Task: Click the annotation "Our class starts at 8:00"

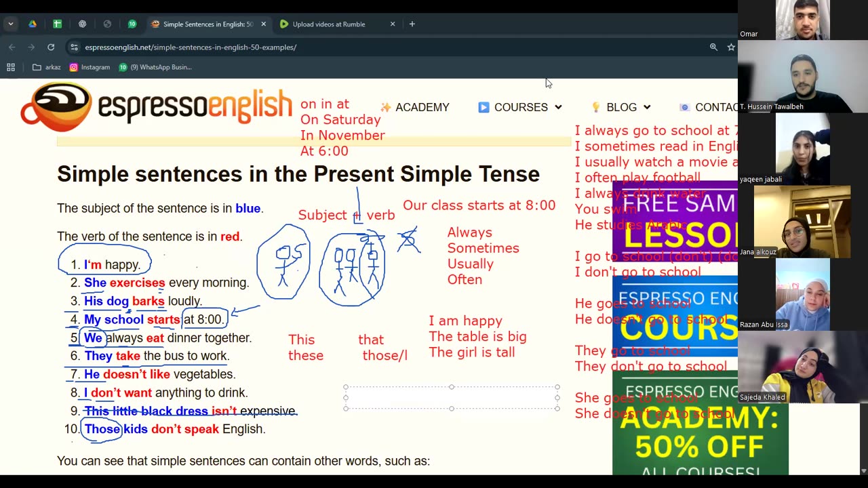Action: tap(479, 205)
